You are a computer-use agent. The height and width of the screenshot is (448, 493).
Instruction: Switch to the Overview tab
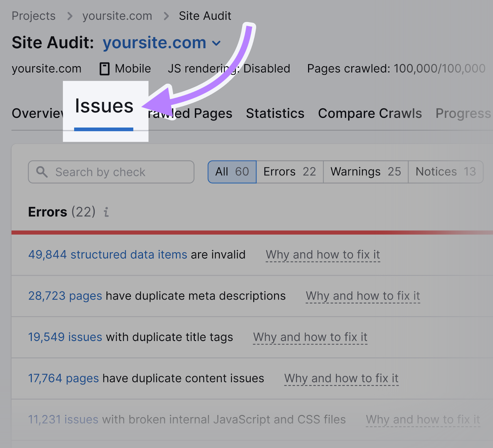point(37,113)
